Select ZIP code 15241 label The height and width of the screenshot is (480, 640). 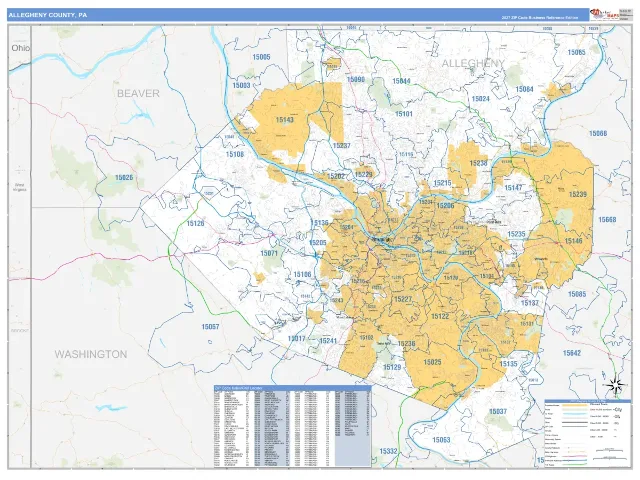[328, 341]
